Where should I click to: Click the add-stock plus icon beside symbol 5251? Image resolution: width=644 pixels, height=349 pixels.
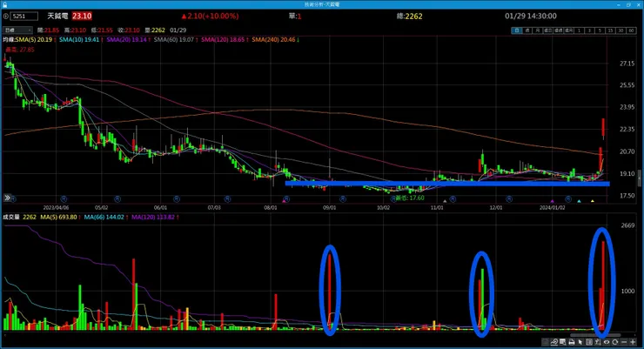point(6,16)
